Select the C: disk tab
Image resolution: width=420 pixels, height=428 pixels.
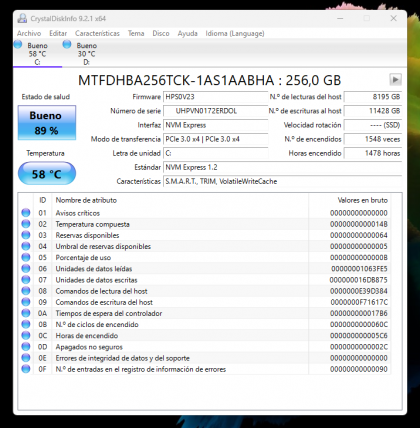point(37,53)
